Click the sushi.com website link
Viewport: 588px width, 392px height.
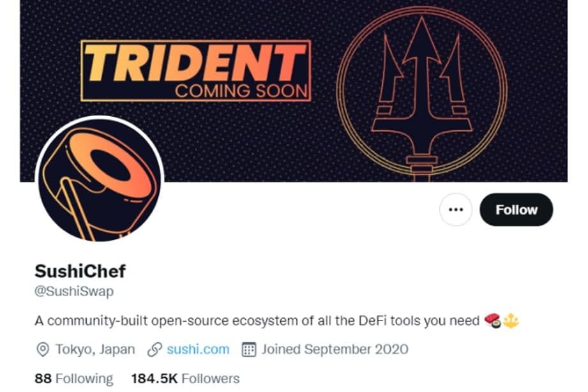tap(198, 349)
